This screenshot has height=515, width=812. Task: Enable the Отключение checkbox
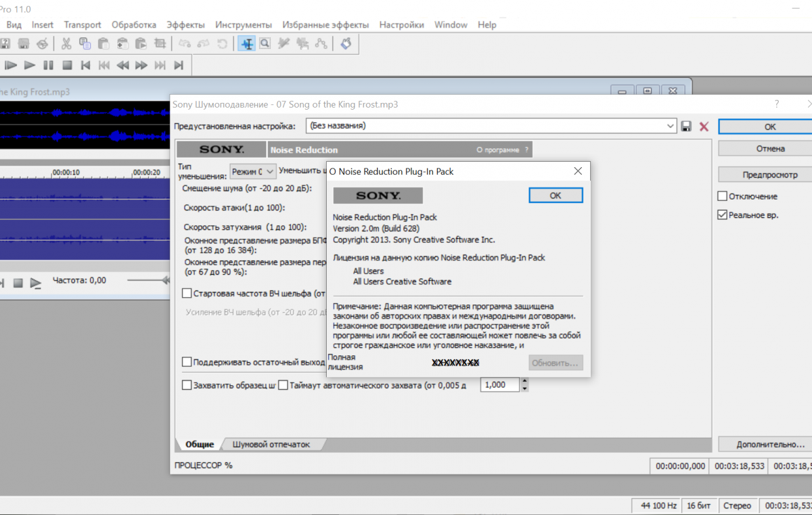pyautogui.click(x=722, y=196)
